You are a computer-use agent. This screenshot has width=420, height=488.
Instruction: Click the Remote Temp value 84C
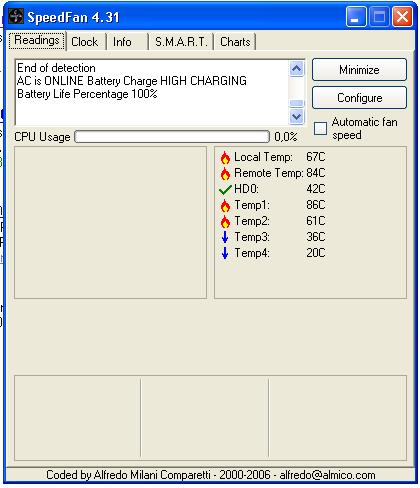(315, 173)
